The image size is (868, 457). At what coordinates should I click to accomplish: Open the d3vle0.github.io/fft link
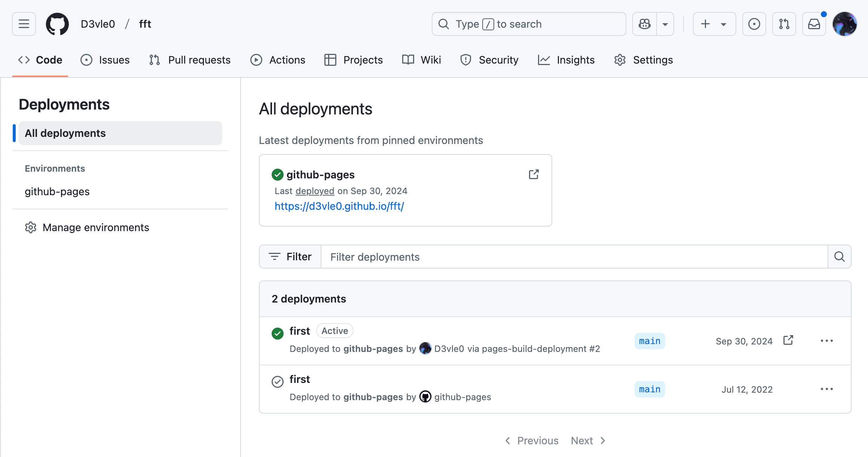click(339, 206)
